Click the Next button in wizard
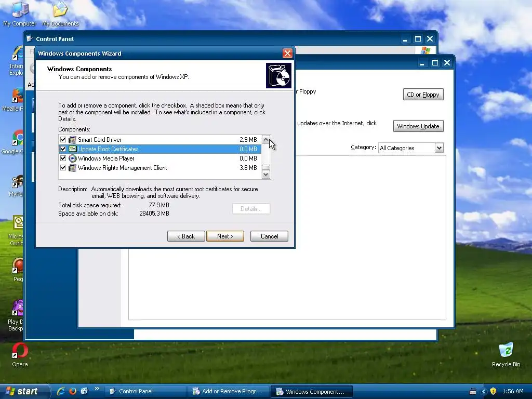The height and width of the screenshot is (399, 532). (225, 236)
